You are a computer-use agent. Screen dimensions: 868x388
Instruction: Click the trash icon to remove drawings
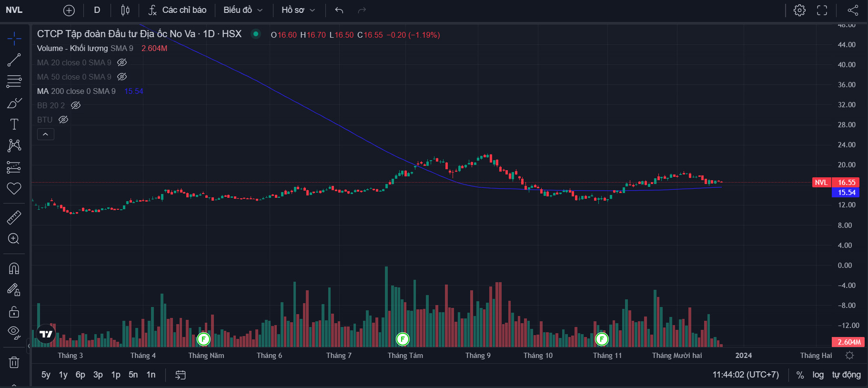click(x=14, y=363)
